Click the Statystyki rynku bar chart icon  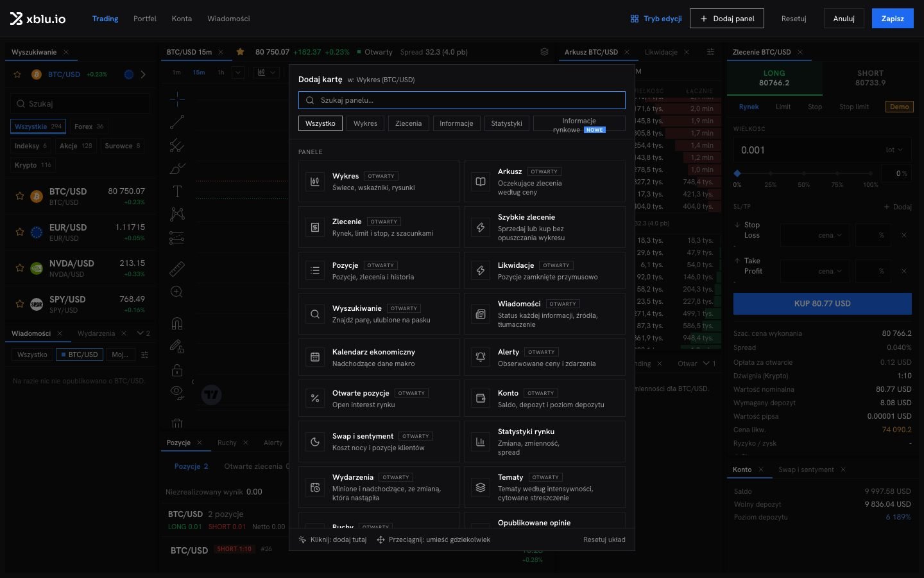[x=481, y=442]
